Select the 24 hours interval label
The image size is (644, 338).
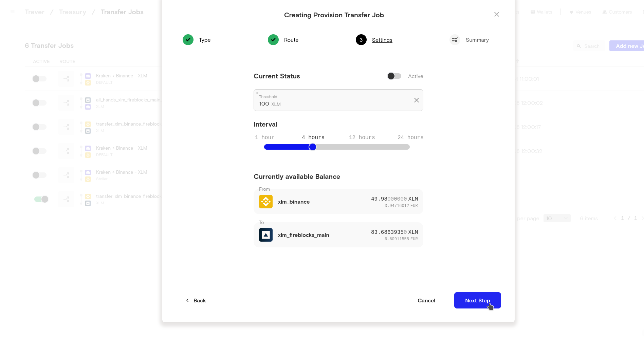pyautogui.click(x=410, y=137)
